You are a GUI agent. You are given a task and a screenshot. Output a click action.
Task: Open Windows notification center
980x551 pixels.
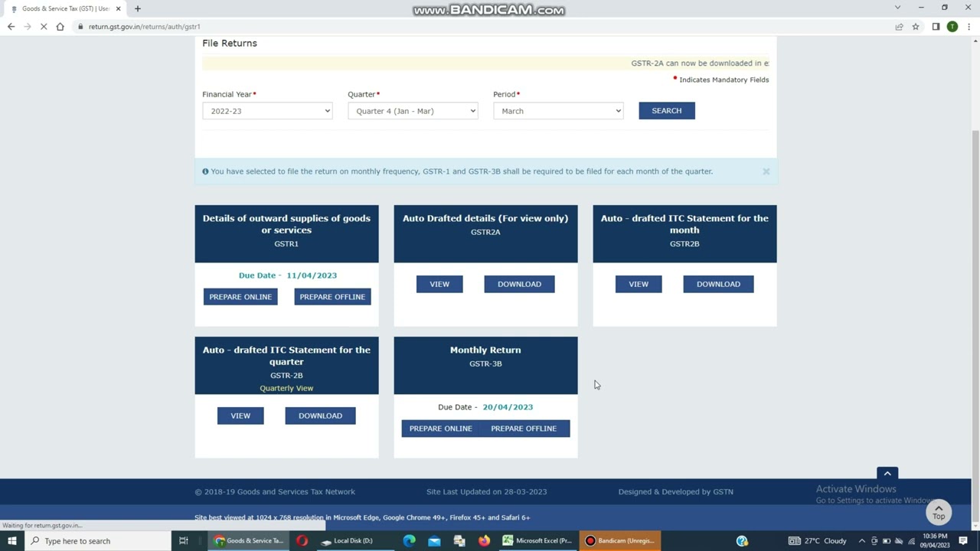[x=963, y=541]
